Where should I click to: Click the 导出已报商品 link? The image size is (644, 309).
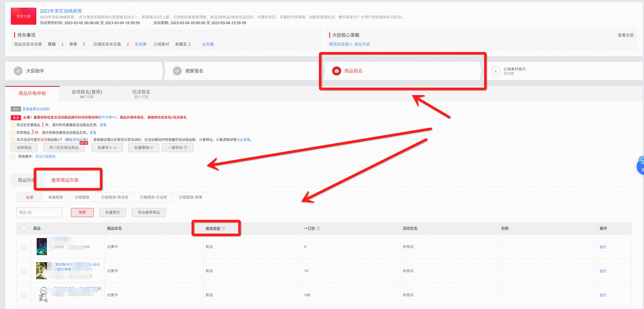tap(45, 156)
